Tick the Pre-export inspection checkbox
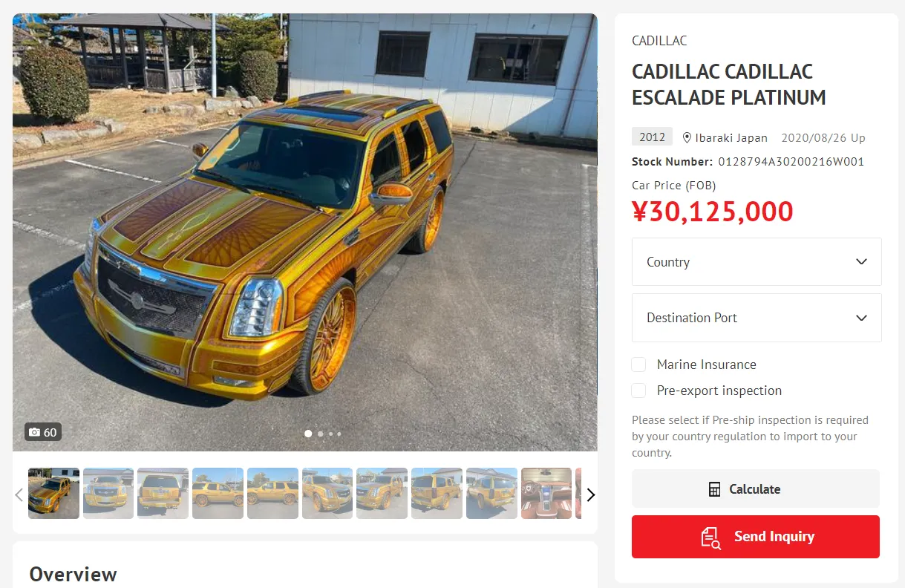This screenshot has height=588, width=905. [x=638, y=391]
